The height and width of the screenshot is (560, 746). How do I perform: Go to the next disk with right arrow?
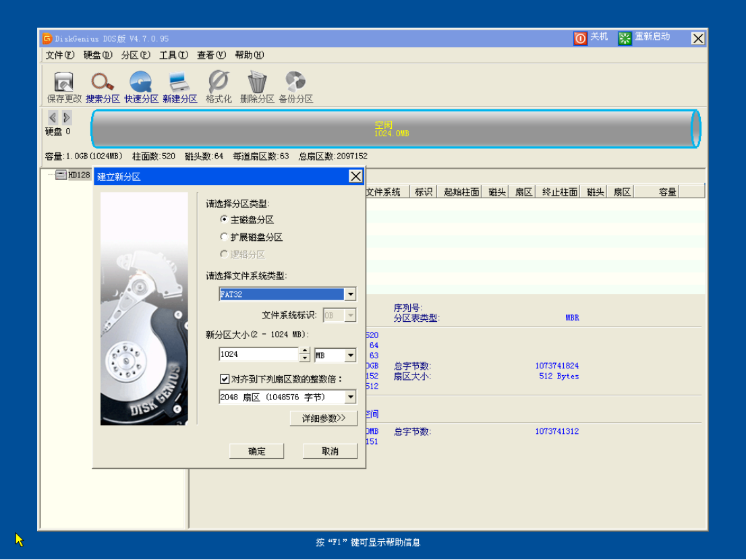pos(67,117)
